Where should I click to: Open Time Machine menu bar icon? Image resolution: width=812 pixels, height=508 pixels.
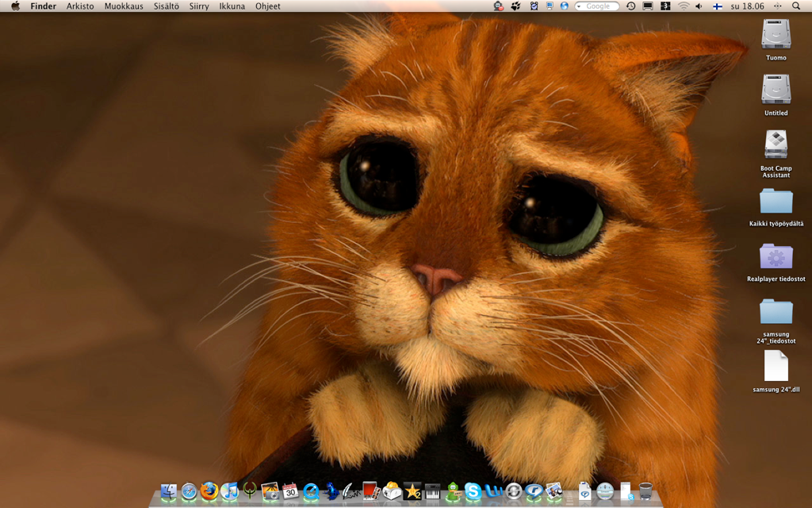pos(630,6)
